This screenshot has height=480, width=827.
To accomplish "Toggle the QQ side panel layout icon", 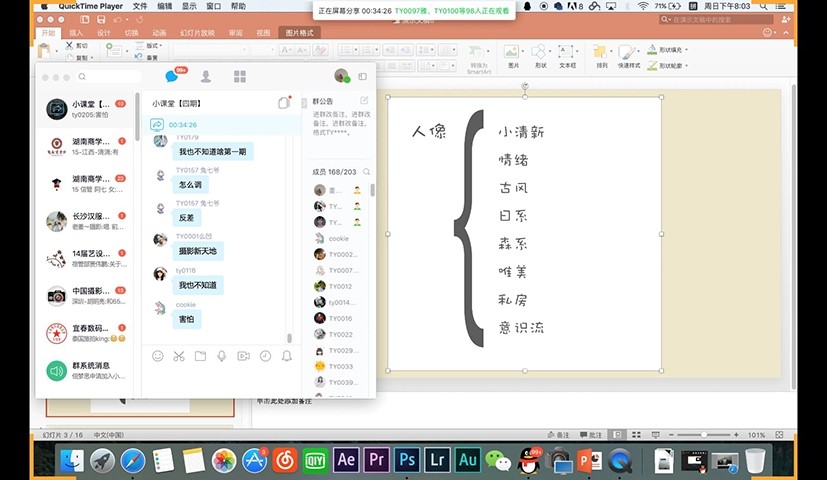I will point(362,76).
